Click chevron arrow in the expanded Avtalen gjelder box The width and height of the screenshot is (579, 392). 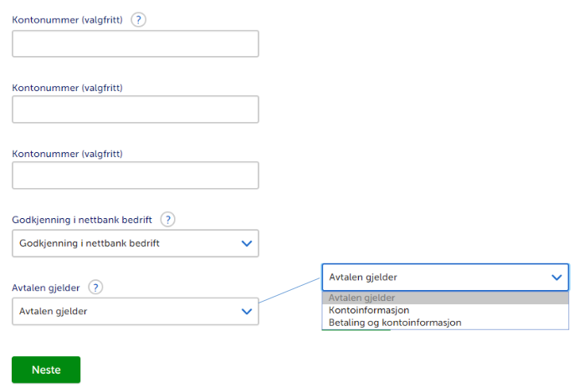click(x=556, y=277)
